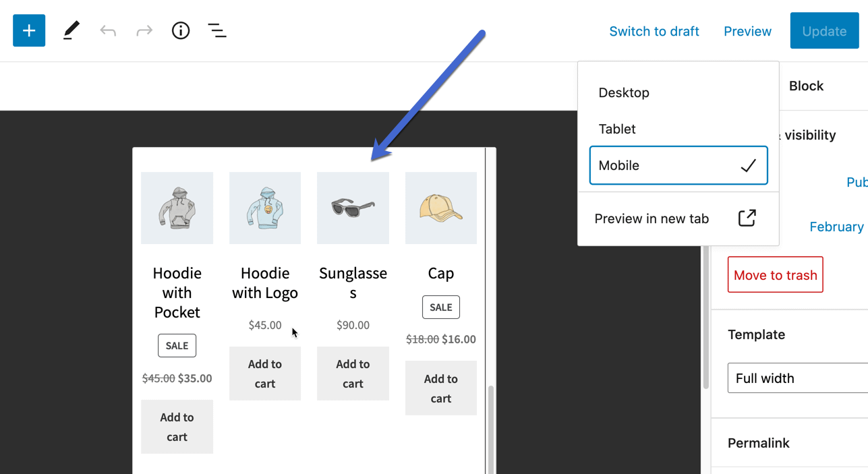Click the Undo arrow
The image size is (868, 474).
coord(107,30)
